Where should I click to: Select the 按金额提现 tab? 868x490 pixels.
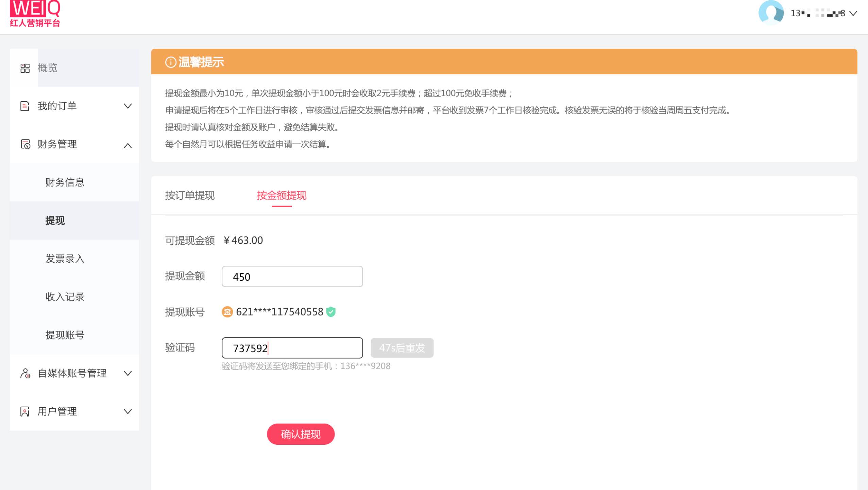pos(281,195)
